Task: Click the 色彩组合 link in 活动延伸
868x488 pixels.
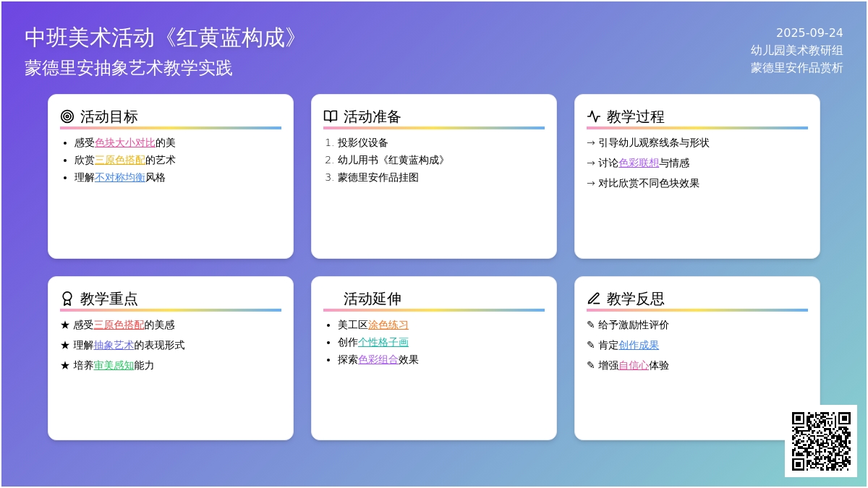Action: click(x=378, y=360)
